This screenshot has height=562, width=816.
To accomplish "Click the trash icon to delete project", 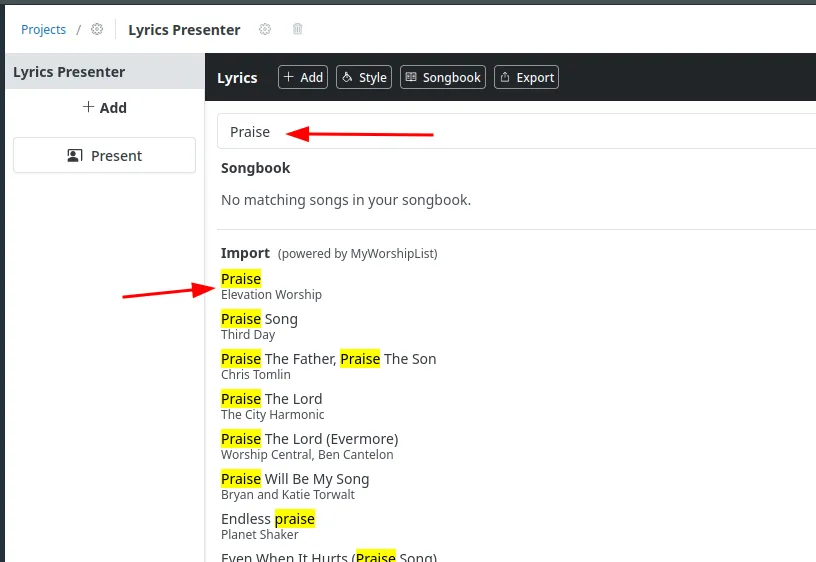I will point(297,29).
